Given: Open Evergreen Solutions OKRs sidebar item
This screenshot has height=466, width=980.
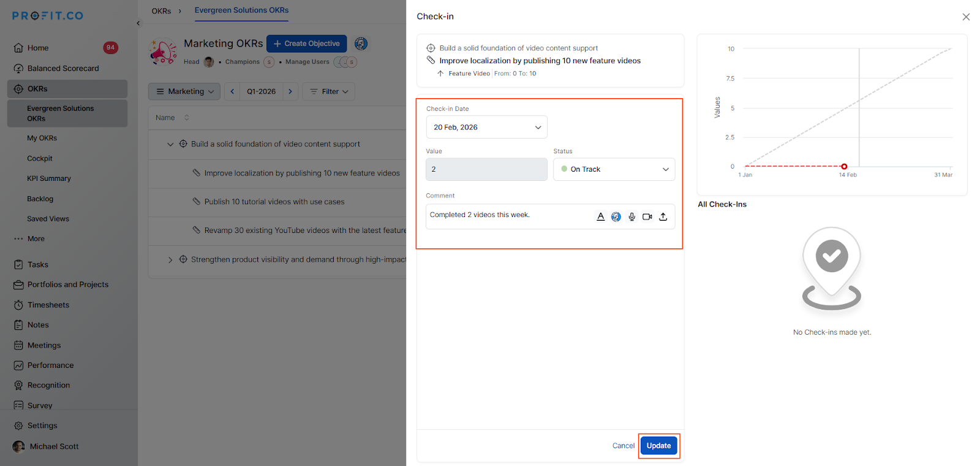Looking at the screenshot, I should click(x=67, y=113).
